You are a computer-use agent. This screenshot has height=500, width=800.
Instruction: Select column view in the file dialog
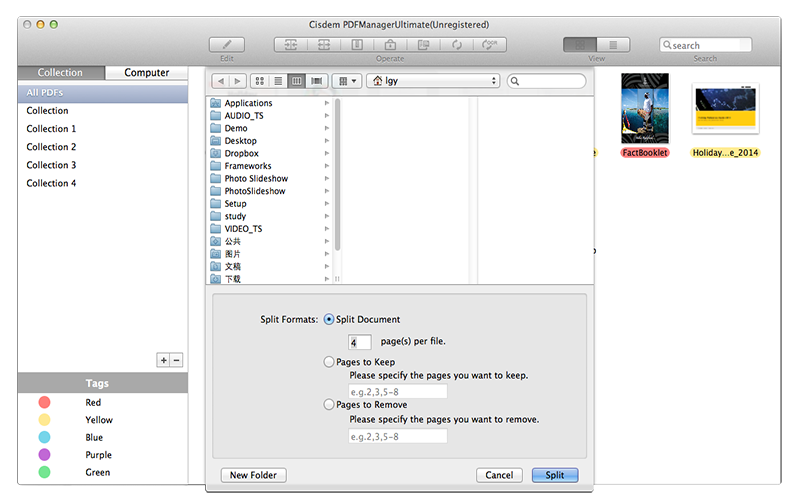[x=296, y=81]
